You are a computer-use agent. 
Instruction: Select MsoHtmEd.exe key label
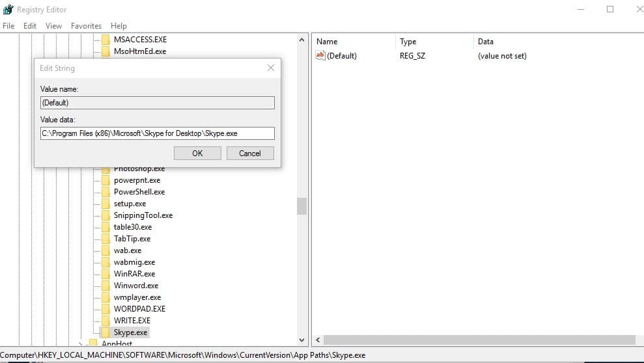pyautogui.click(x=140, y=51)
